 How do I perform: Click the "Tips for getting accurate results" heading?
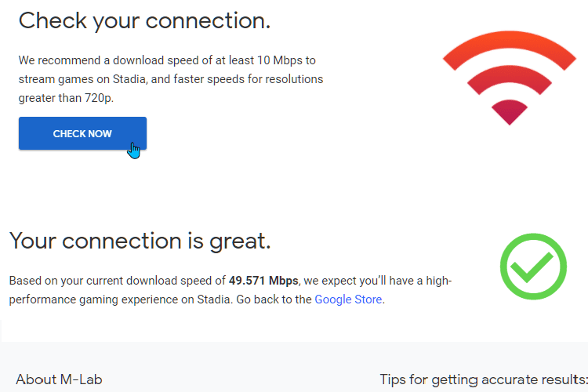[x=484, y=379]
